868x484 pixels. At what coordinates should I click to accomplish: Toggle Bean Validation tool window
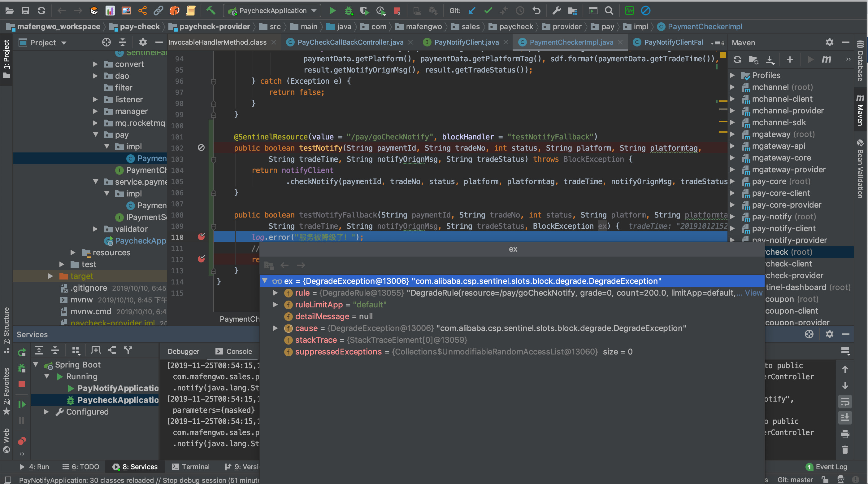click(x=861, y=169)
